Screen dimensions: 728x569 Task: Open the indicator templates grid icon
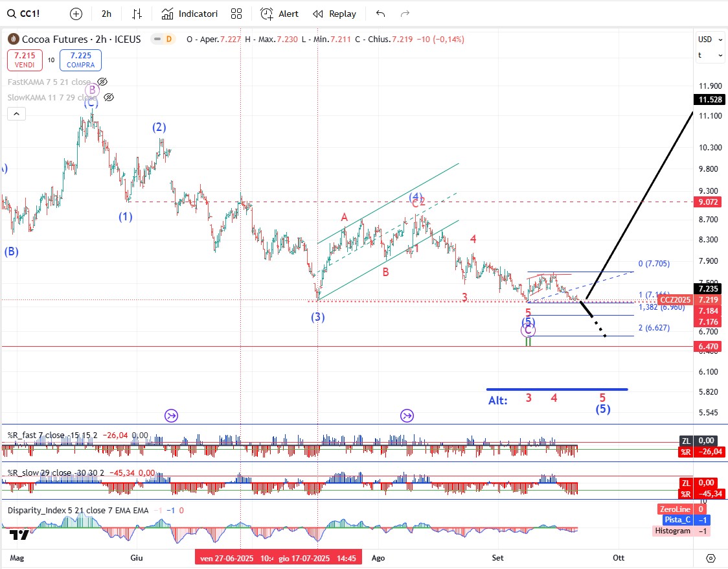(236, 14)
